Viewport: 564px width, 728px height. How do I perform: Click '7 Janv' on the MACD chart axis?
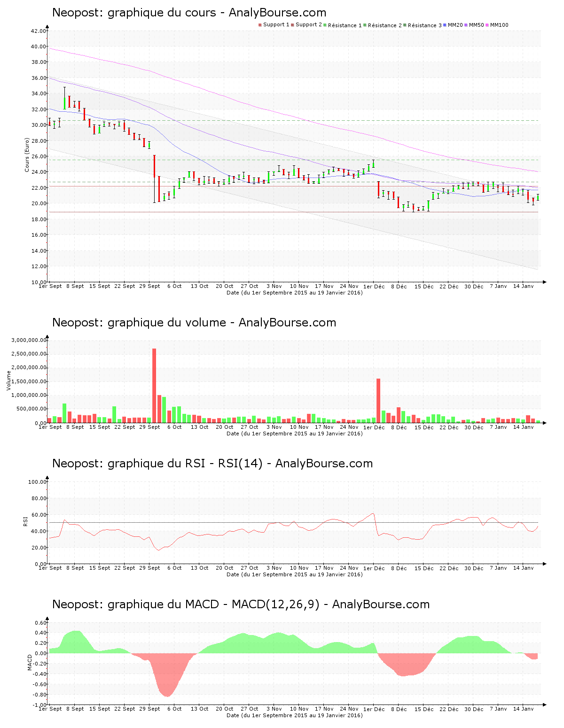coord(498,709)
